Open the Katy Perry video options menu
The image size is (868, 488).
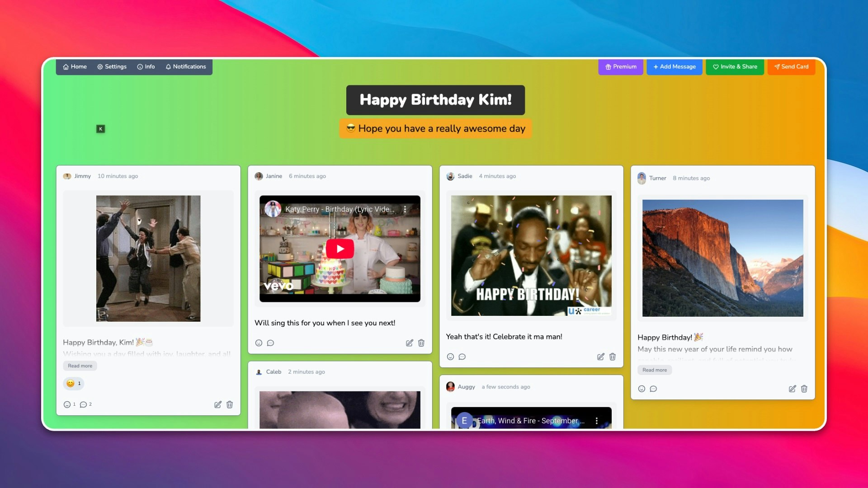click(405, 209)
